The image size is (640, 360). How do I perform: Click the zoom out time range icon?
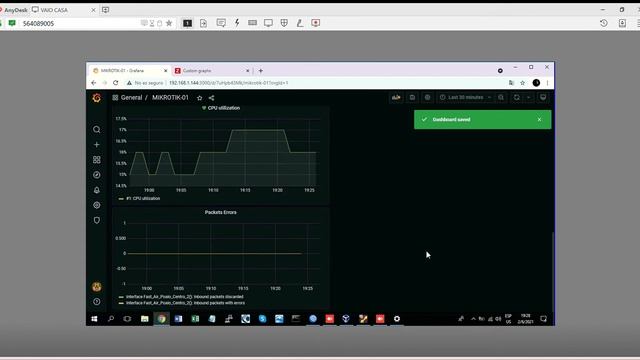(501, 97)
